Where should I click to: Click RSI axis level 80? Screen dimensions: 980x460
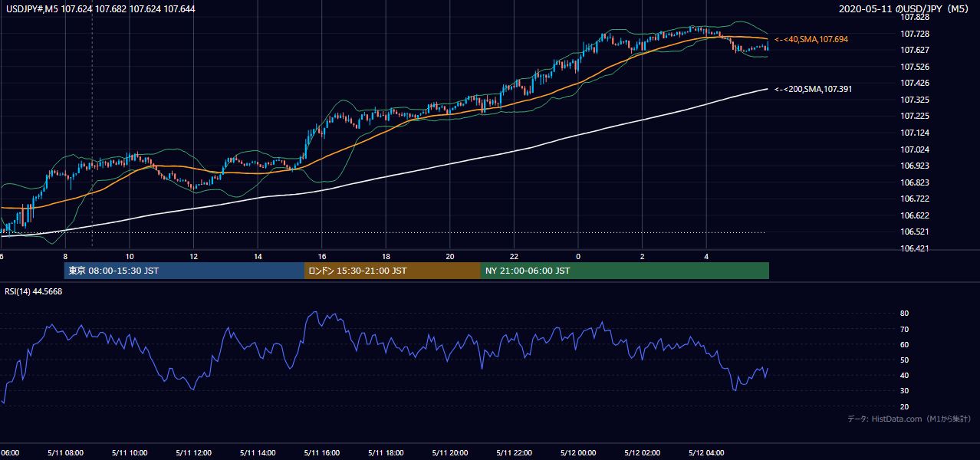pos(904,314)
